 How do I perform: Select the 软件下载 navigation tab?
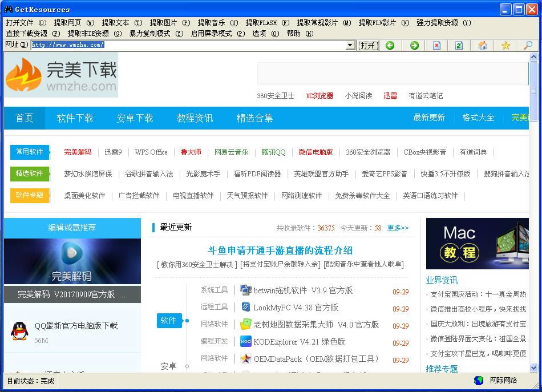(75, 118)
